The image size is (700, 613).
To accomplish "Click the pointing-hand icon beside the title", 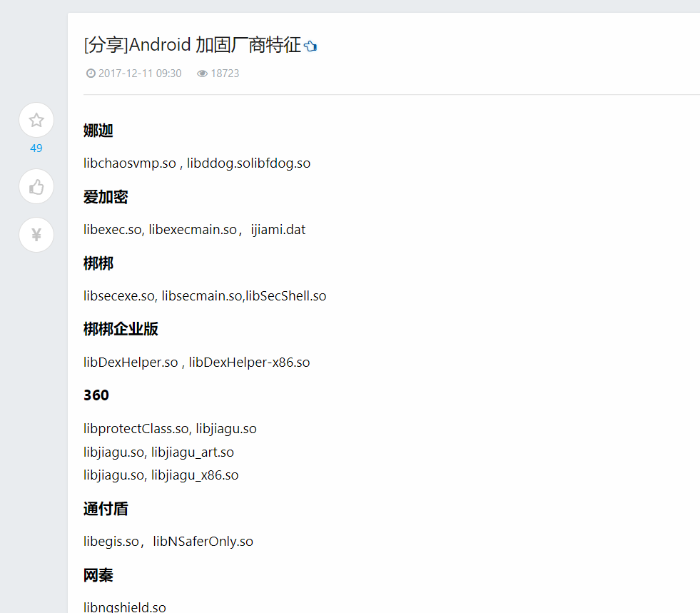I will point(310,46).
